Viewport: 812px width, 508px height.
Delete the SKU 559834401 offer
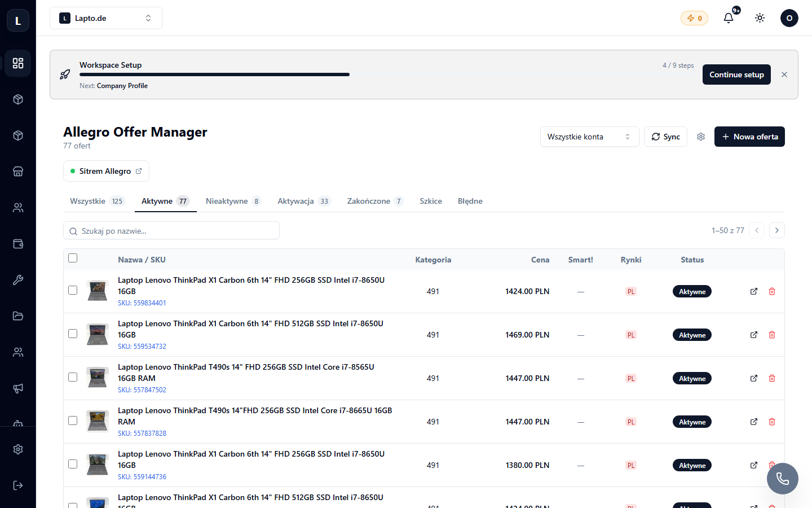(772, 291)
